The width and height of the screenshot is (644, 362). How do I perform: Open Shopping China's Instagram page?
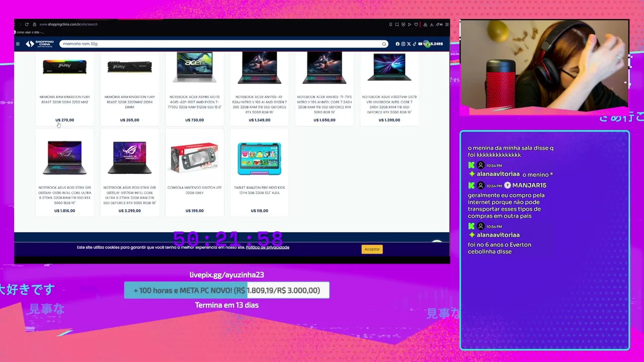[403, 44]
